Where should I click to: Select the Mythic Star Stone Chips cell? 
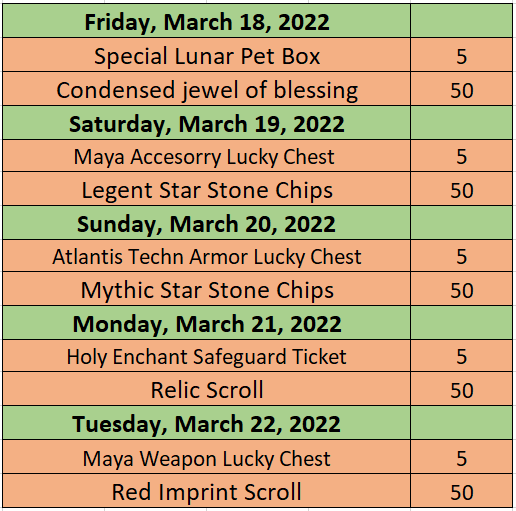(207, 289)
